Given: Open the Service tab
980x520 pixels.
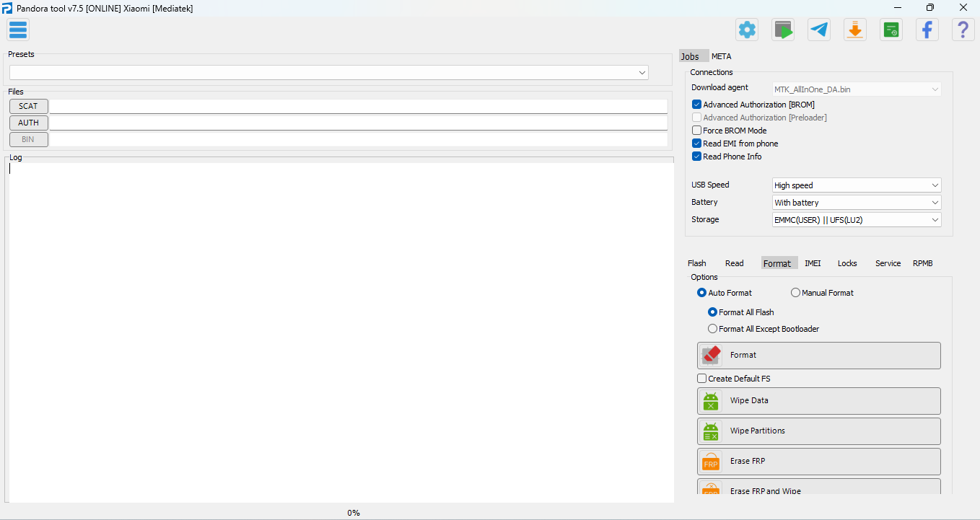Looking at the screenshot, I should (x=888, y=263).
